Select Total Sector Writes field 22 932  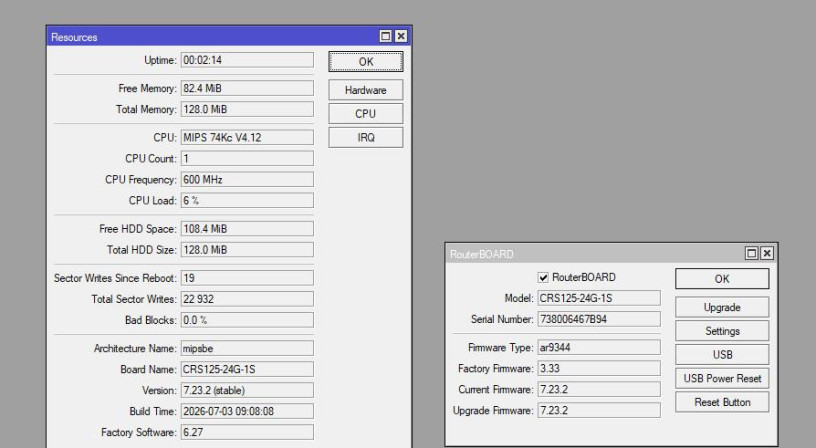point(247,299)
